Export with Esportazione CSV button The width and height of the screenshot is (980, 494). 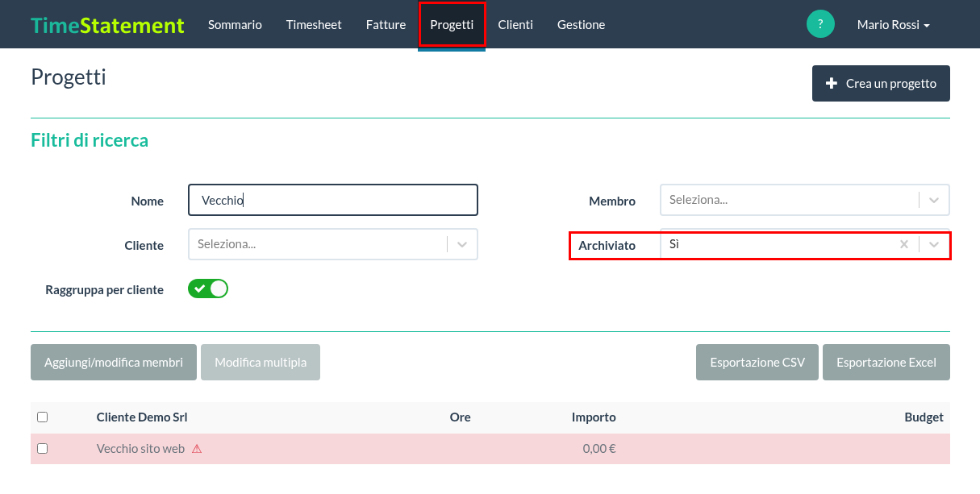(x=757, y=362)
